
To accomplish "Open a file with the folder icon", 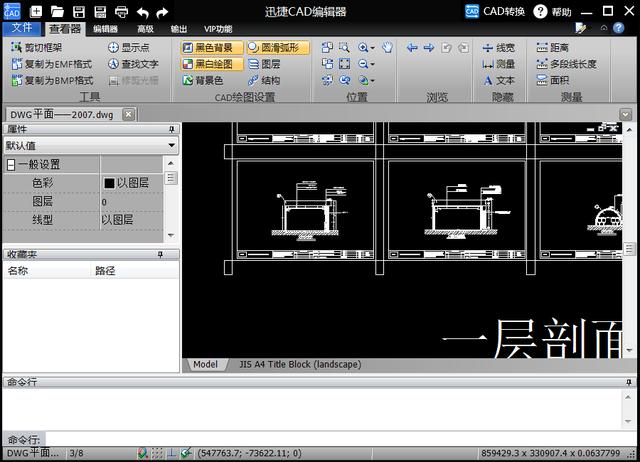I will [57, 12].
